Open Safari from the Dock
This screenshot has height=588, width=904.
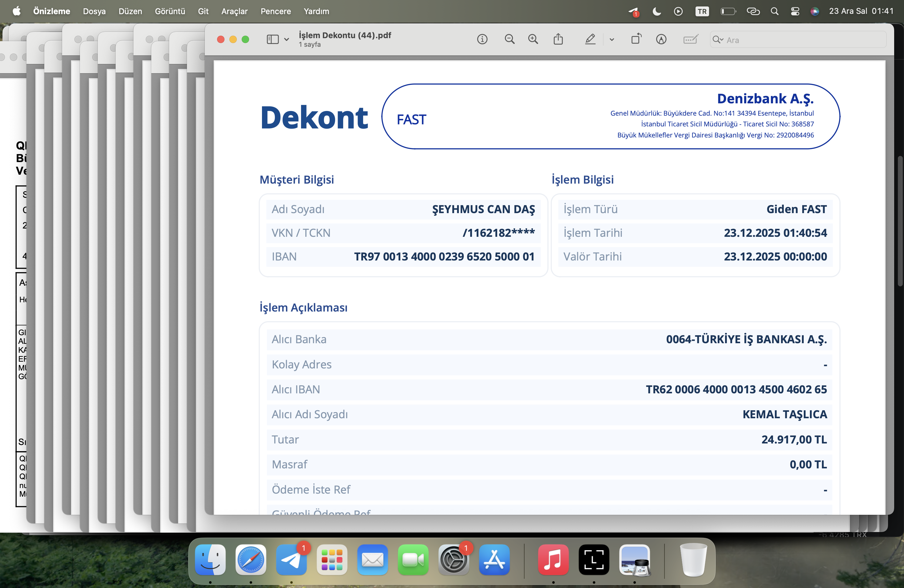point(251,559)
